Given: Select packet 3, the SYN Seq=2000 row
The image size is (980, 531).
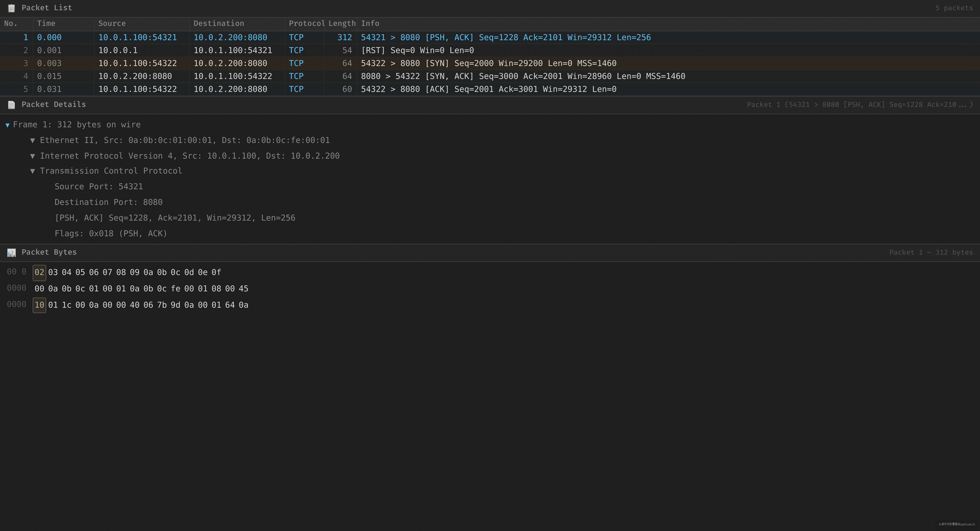Looking at the screenshot, I should click(x=490, y=63).
